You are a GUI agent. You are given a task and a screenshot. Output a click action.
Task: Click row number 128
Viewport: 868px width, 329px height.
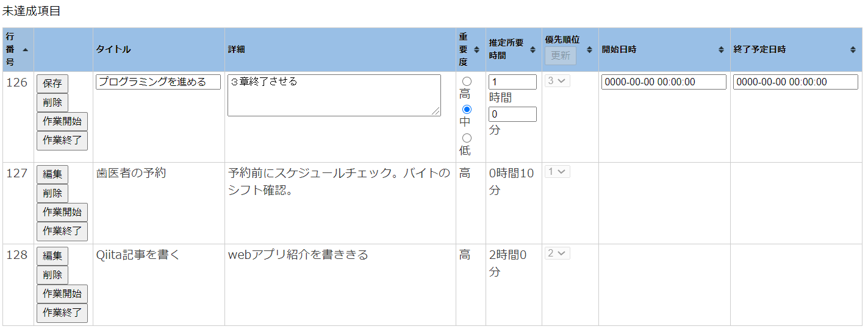click(x=17, y=255)
